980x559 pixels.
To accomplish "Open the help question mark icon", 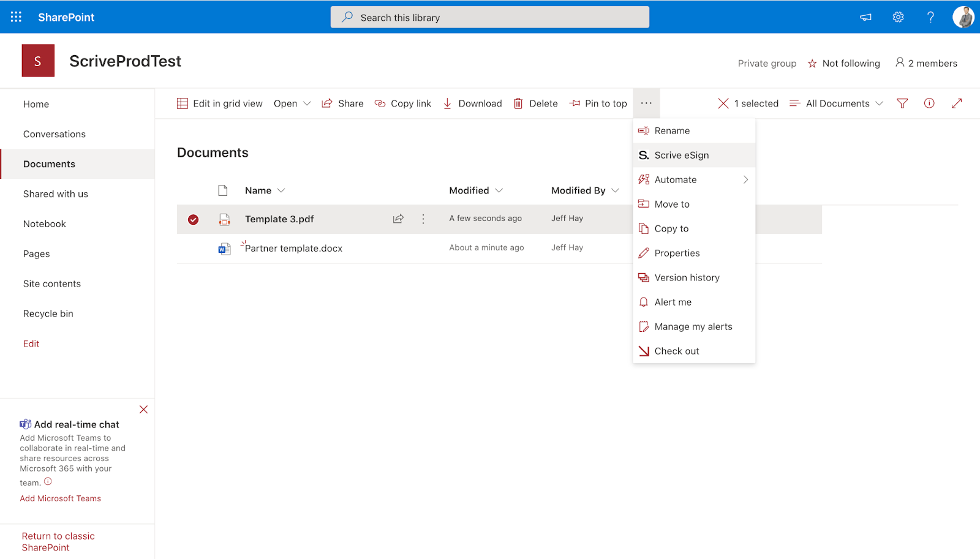I will tap(930, 17).
